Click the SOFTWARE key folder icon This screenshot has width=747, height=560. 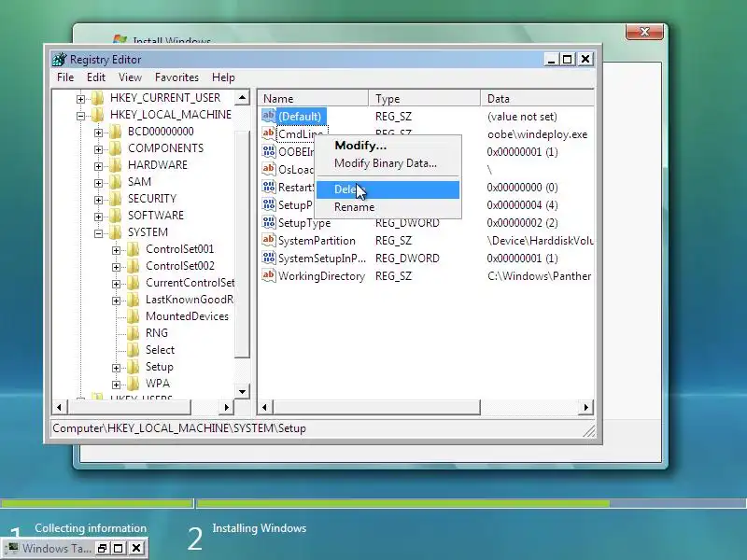[116, 216]
